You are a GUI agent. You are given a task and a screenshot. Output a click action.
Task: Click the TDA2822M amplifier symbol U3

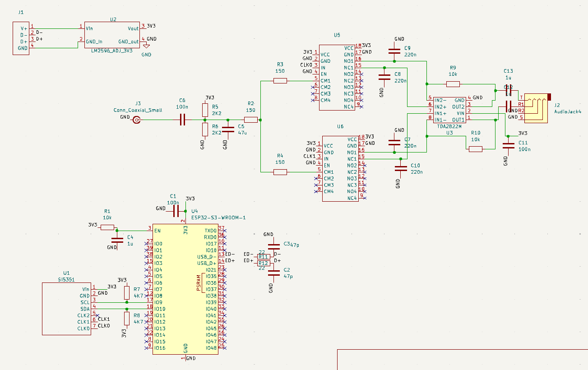[449, 111]
